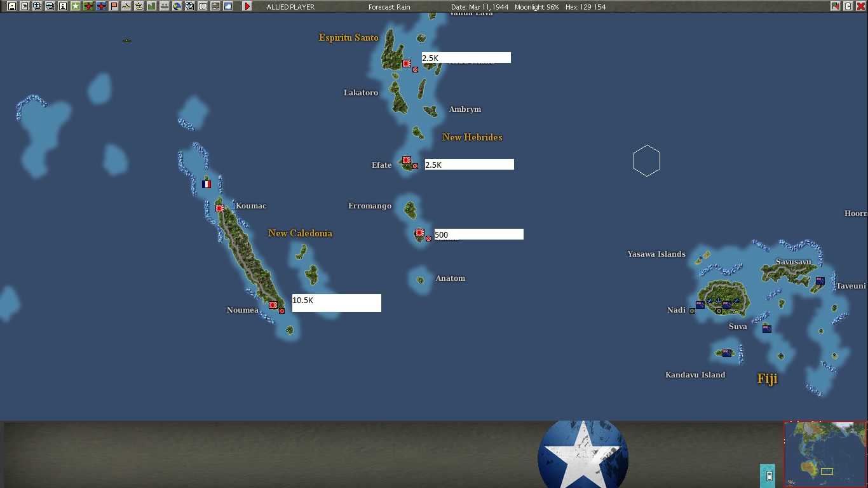Click the red plane on green background icon
The width and height of the screenshot is (868, 488).
pos(88,6)
